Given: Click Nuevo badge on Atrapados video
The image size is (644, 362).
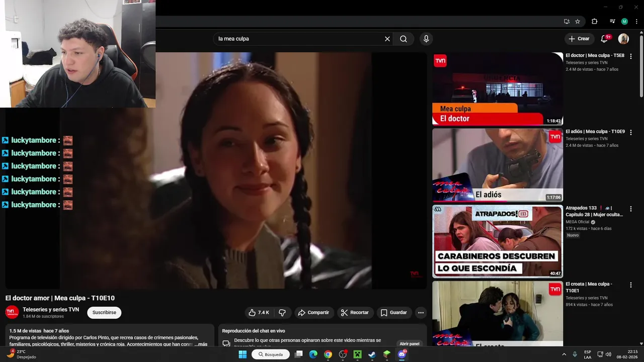Looking at the screenshot, I should pos(573,235).
